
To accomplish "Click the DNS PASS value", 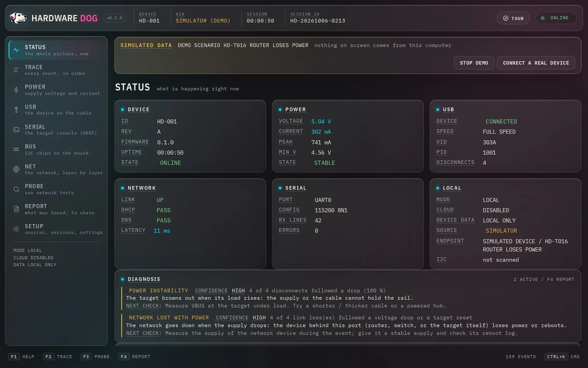I will [164, 220].
